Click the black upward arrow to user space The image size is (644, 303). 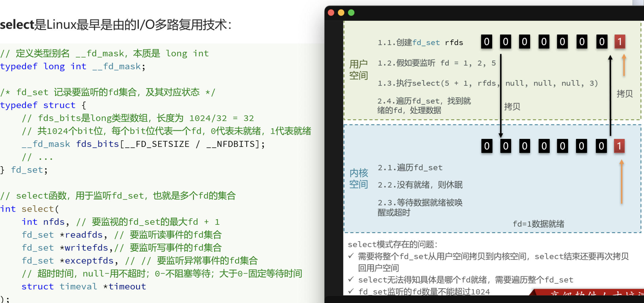tap(610, 96)
